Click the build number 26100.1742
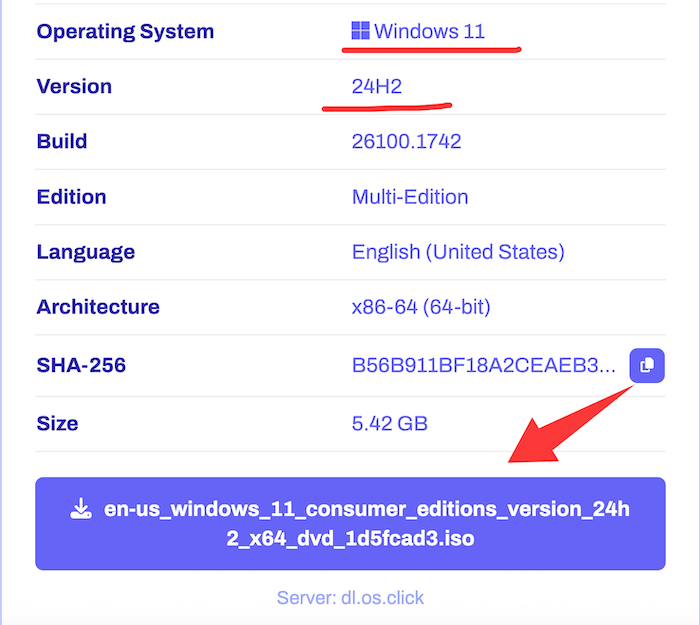The height and width of the screenshot is (625, 700). click(x=406, y=142)
